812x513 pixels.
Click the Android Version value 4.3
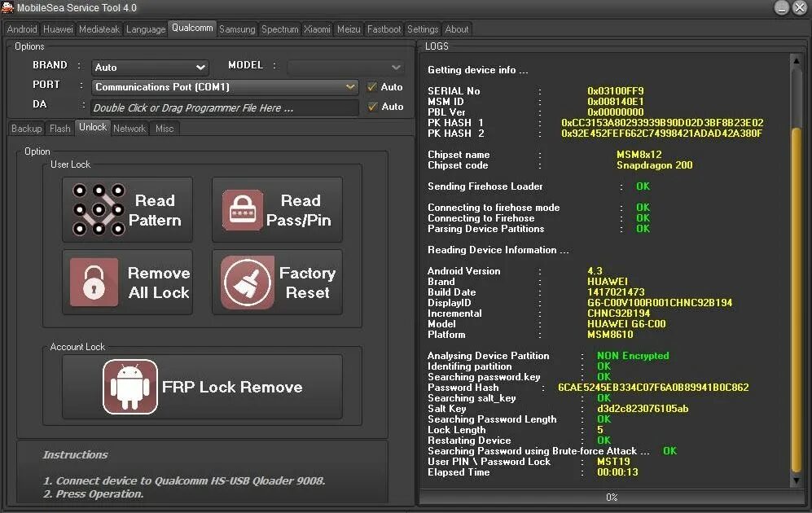595,271
